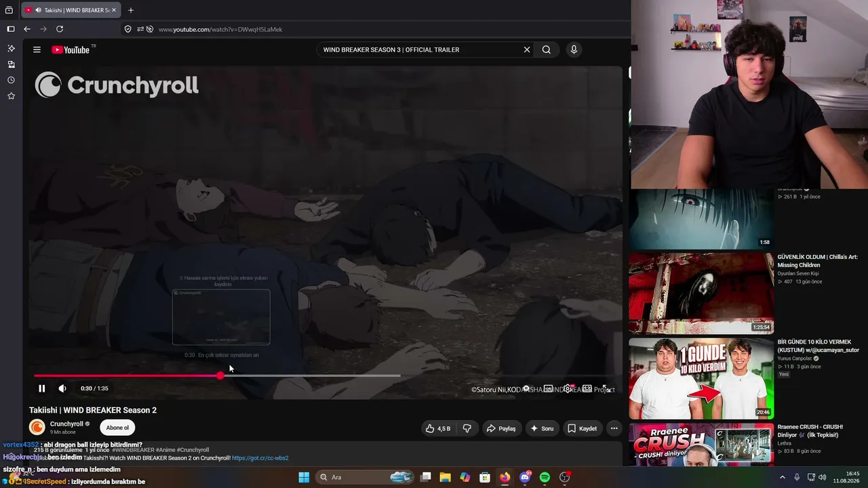Click the YouTube search input field

(x=420, y=49)
